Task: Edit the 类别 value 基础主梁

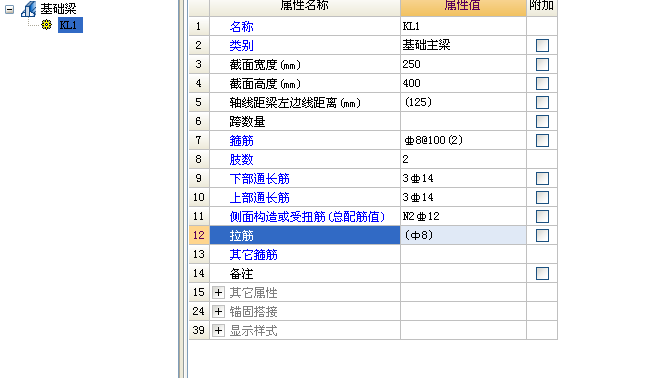Action: coord(463,45)
